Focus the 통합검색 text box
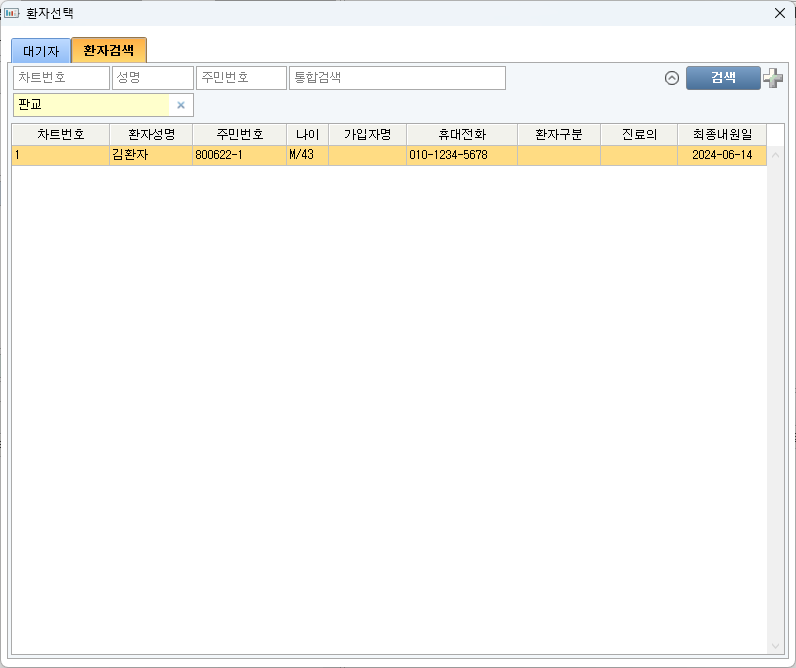The height and width of the screenshot is (668, 796). pos(397,78)
